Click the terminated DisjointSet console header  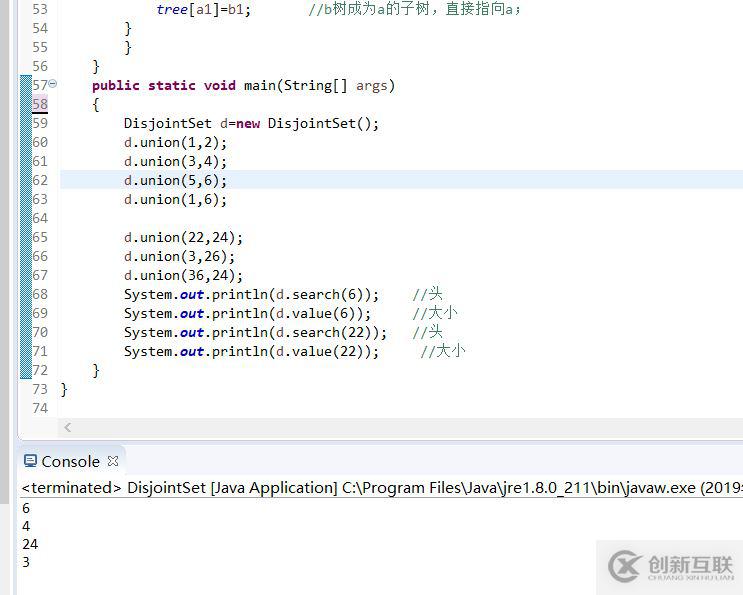pyautogui.click(x=382, y=487)
